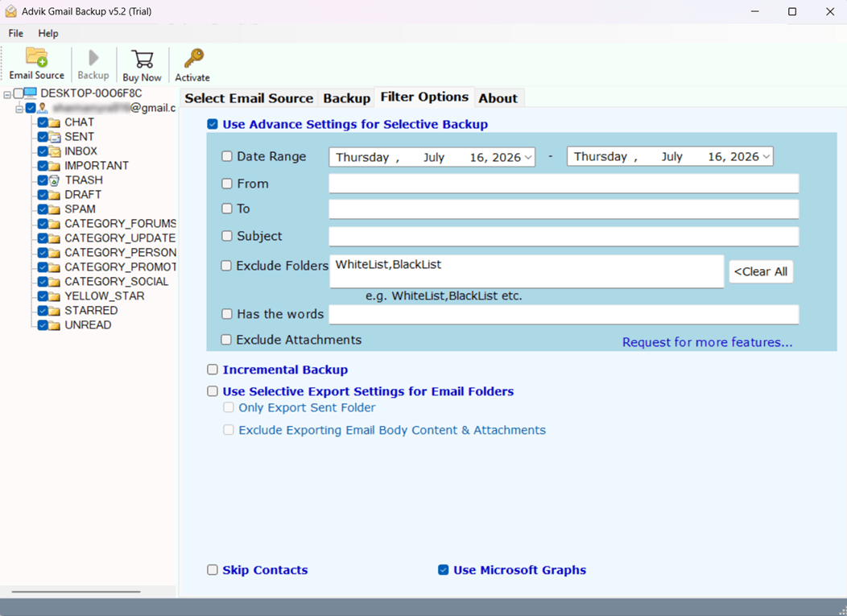The height and width of the screenshot is (616, 847).
Task: Open the end date dropdown arrow
Action: 766,157
